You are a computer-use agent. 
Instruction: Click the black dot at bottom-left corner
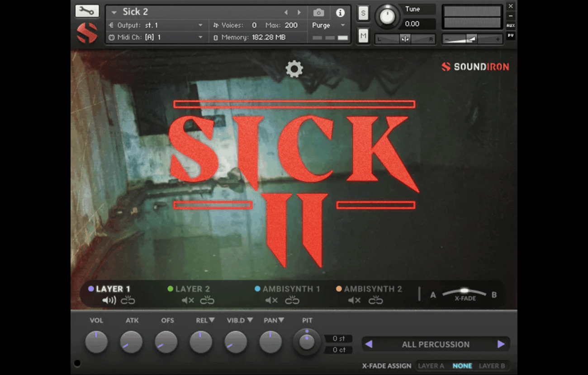(77, 363)
